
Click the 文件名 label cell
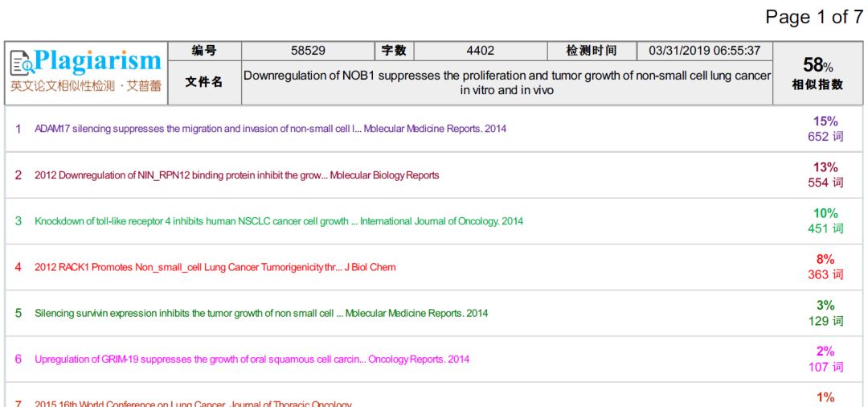click(x=204, y=83)
